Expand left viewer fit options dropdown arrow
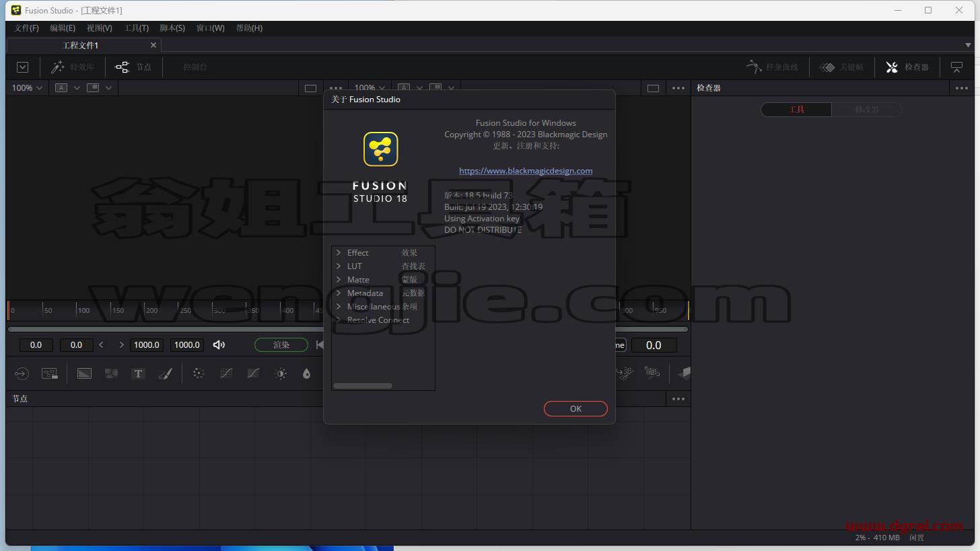 pyautogui.click(x=108, y=88)
